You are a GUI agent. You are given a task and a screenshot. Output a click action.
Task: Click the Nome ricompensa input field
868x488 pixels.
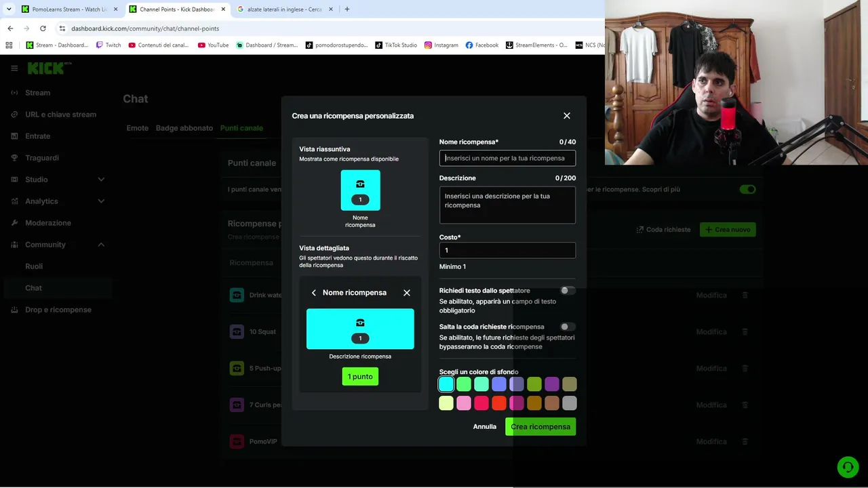(x=507, y=158)
